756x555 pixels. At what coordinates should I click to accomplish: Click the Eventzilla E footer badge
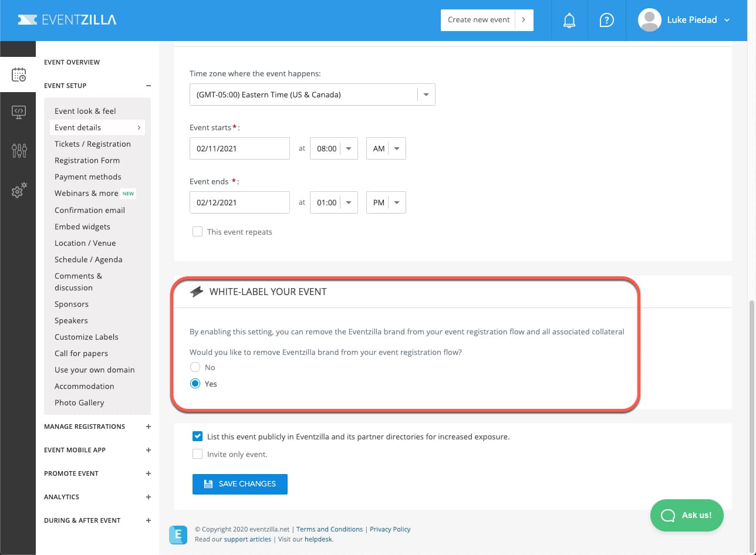(178, 534)
